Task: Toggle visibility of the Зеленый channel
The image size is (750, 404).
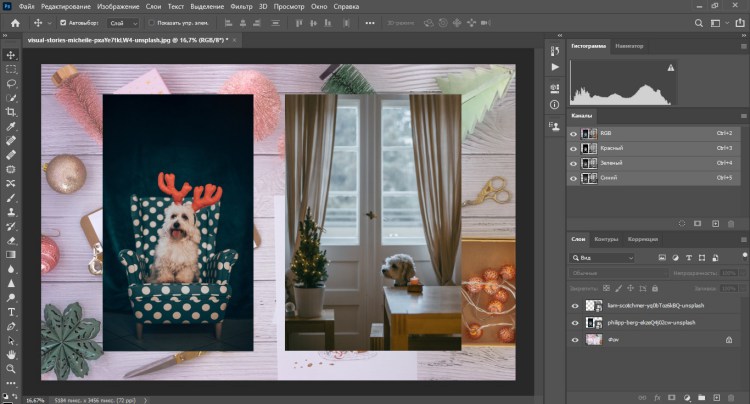Action: pos(574,164)
